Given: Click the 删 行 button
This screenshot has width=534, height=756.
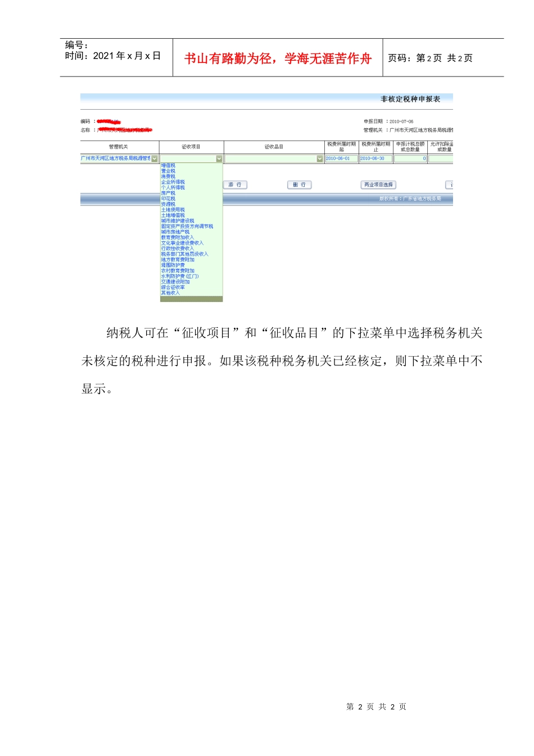Looking at the screenshot, I should click(x=299, y=184).
